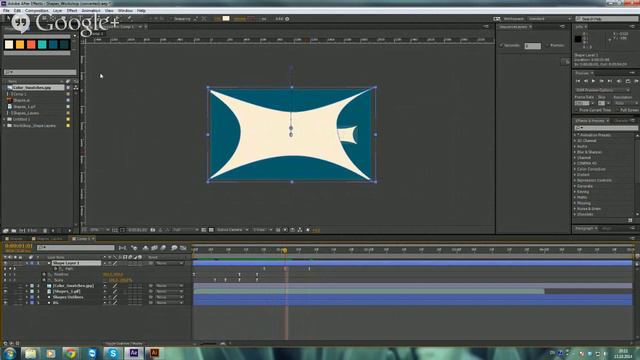Click the Search Help field

tap(607, 19)
